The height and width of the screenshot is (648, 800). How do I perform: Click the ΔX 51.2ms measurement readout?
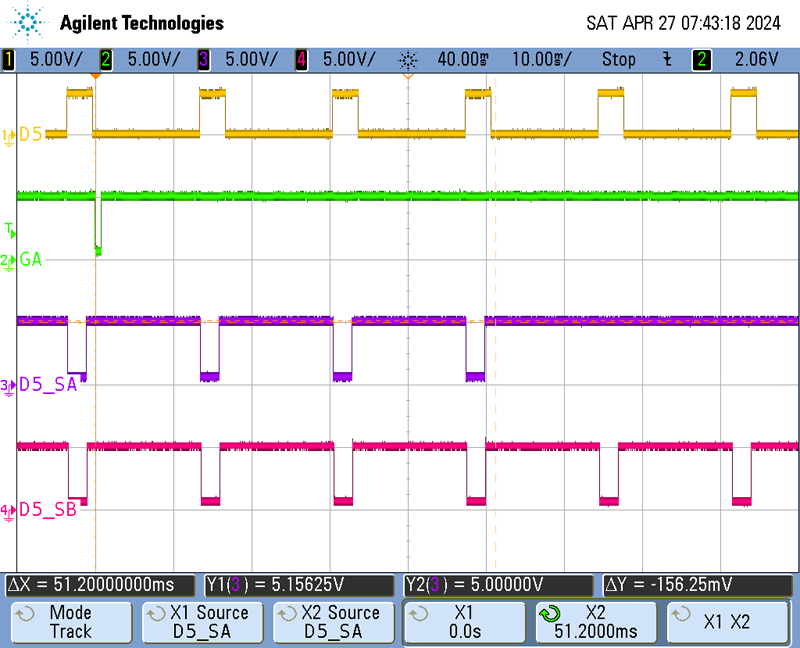pos(102,584)
